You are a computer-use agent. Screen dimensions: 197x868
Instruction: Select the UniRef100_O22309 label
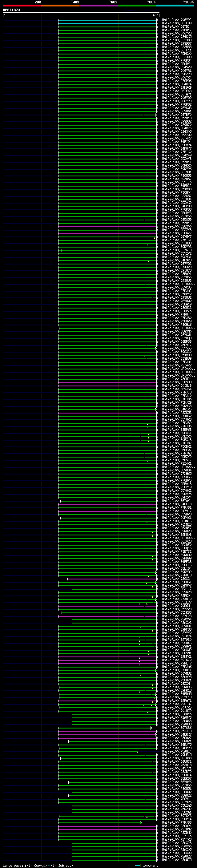click(x=176, y=40)
